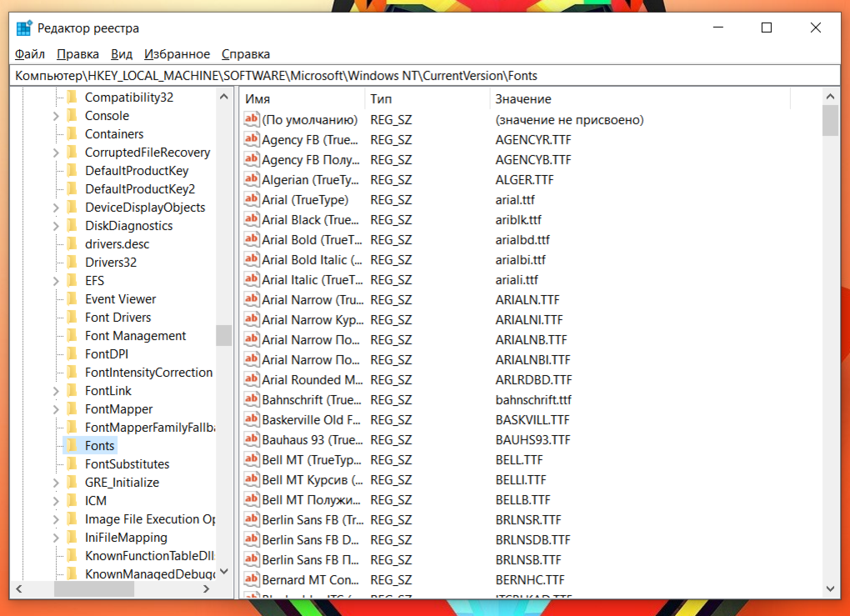Expand the Console key

56,116
